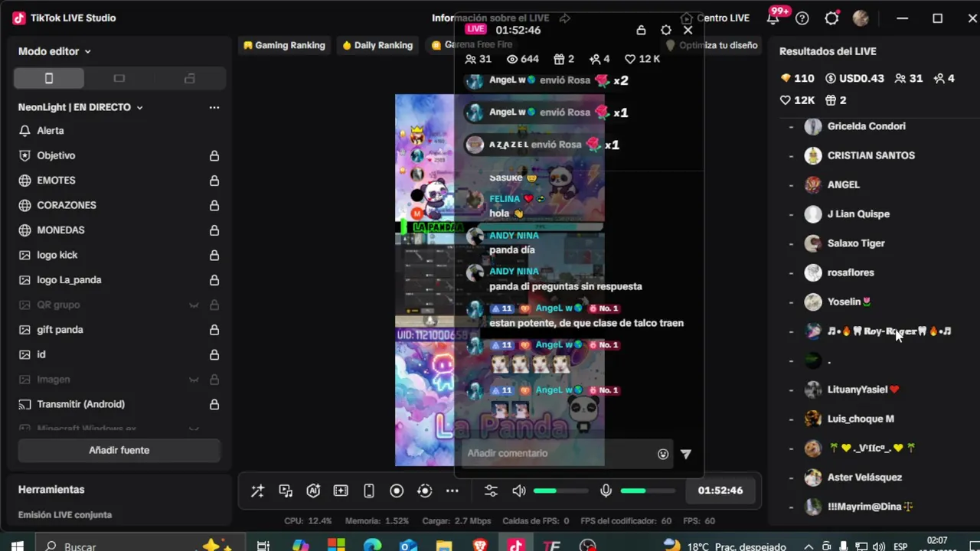Open Microsoft Edge from the taskbar
980x551 pixels.
pos(372,546)
